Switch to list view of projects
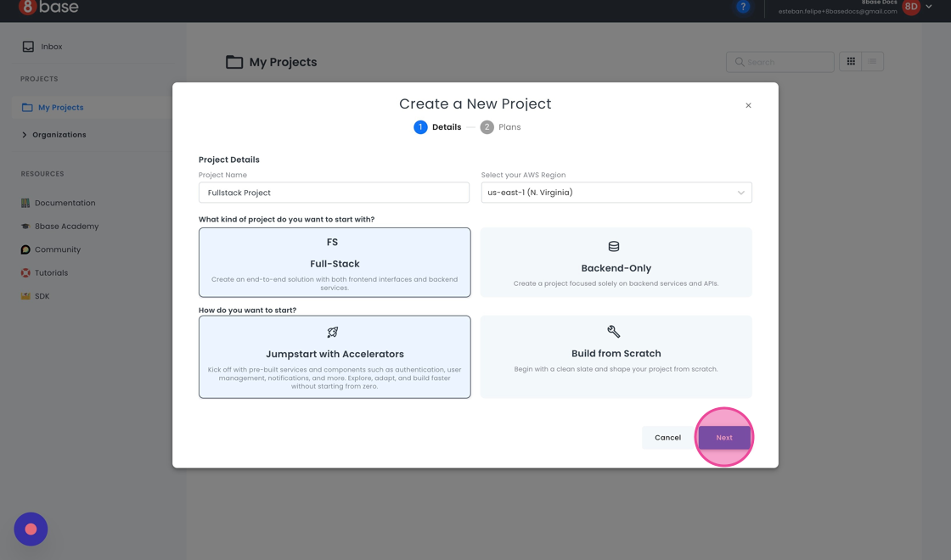The width and height of the screenshot is (951, 560). coord(872,61)
